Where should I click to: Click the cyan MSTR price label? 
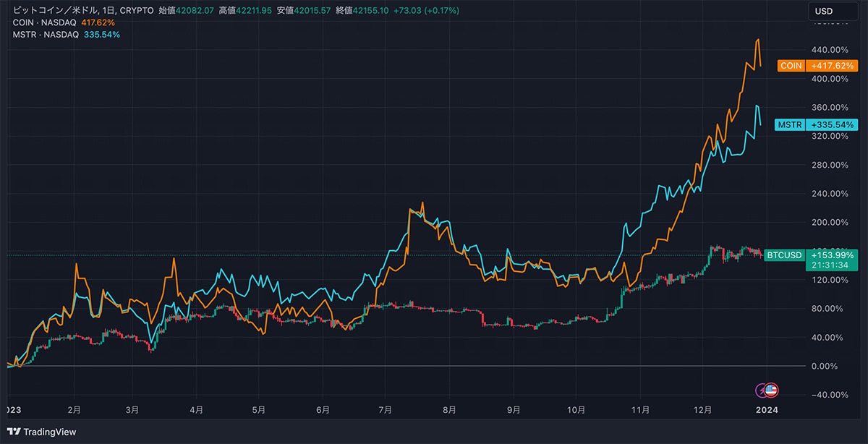pyautogui.click(x=816, y=124)
